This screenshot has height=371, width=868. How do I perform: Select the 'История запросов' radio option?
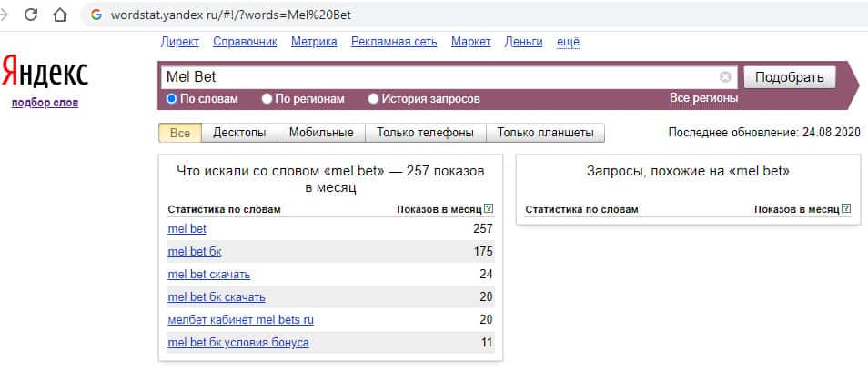pyautogui.click(x=373, y=98)
